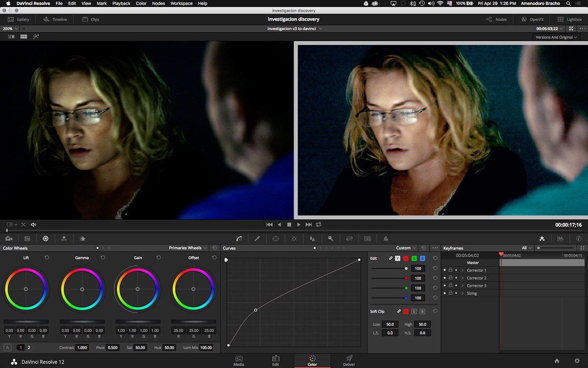Open the Key palette icon
The image size is (588, 368).
click(x=331, y=238)
